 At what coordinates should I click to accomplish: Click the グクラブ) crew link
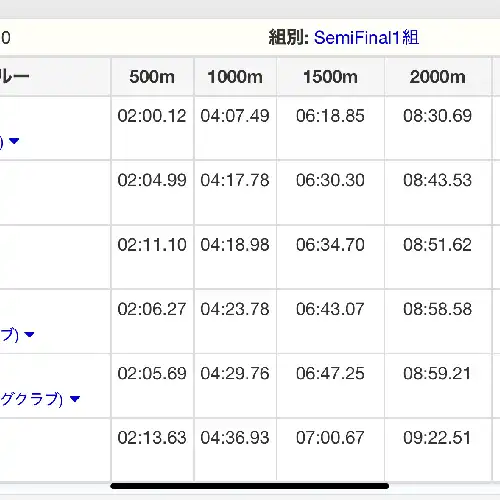tap(31, 399)
